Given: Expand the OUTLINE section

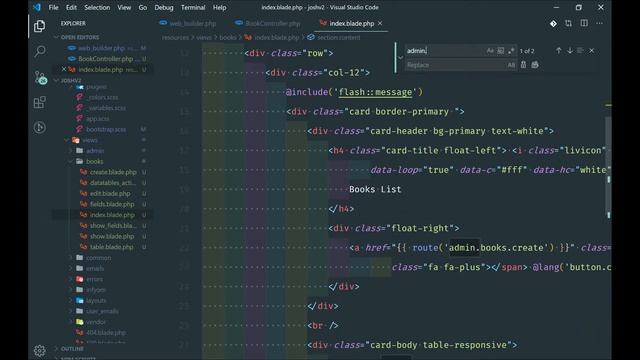Looking at the screenshot, I should click(56, 349).
